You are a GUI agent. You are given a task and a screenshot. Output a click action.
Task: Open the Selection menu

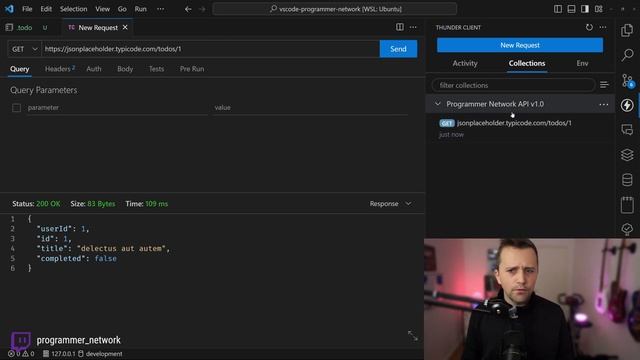(73, 9)
